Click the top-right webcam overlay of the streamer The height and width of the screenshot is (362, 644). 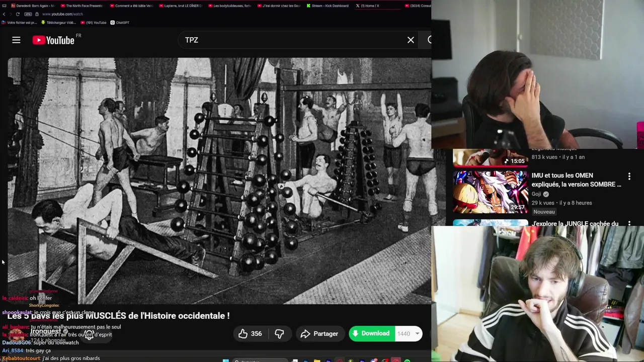click(537, 74)
